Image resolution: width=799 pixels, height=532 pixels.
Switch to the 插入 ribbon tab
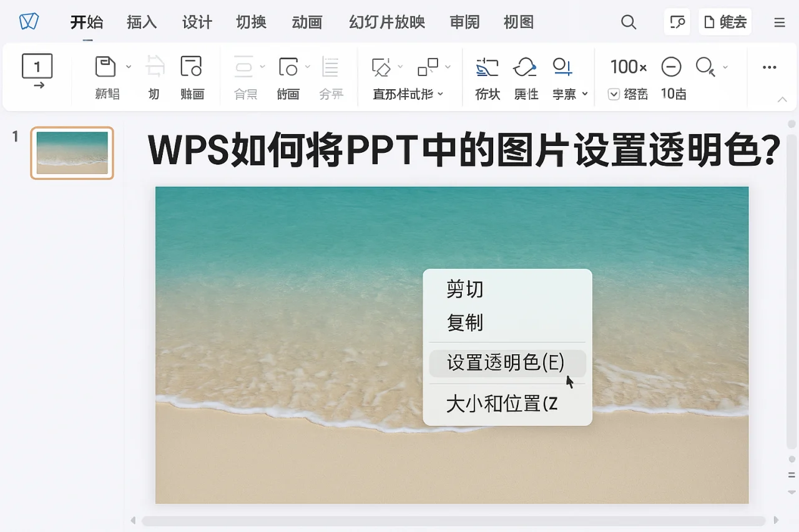(x=142, y=21)
